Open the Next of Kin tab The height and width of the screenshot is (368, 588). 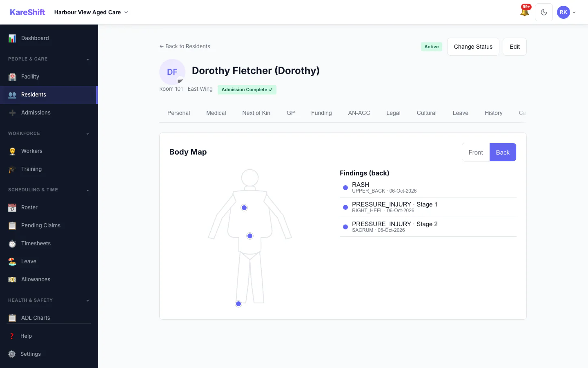pyautogui.click(x=256, y=113)
